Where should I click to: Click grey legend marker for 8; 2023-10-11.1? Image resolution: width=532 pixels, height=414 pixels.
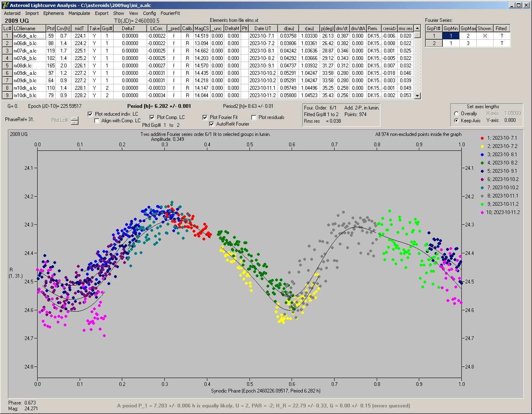[x=482, y=196]
